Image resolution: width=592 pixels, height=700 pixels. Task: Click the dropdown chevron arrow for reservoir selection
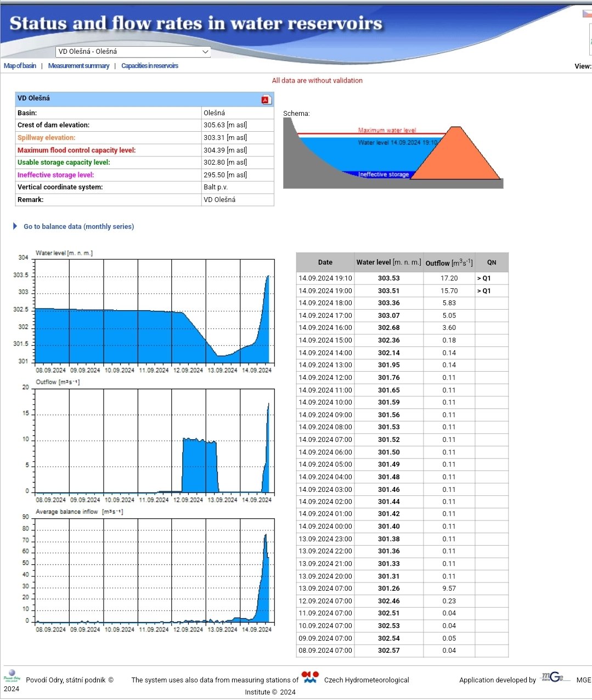[205, 52]
